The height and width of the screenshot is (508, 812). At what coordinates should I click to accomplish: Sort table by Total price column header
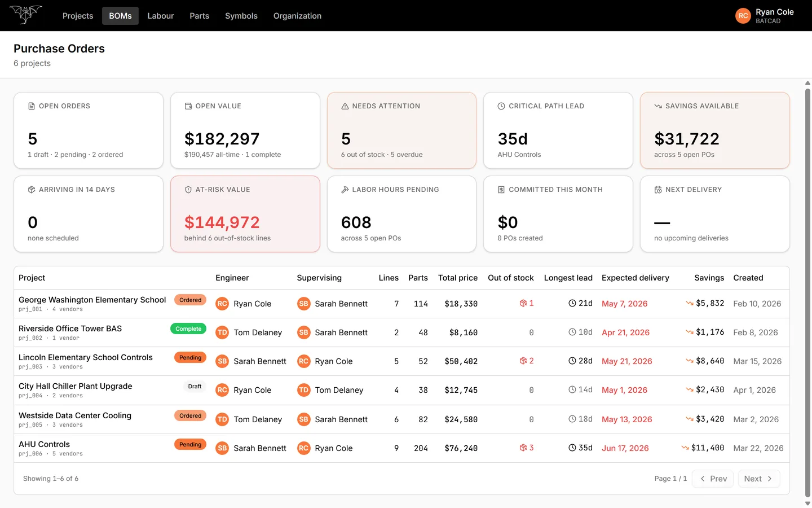[x=458, y=278]
